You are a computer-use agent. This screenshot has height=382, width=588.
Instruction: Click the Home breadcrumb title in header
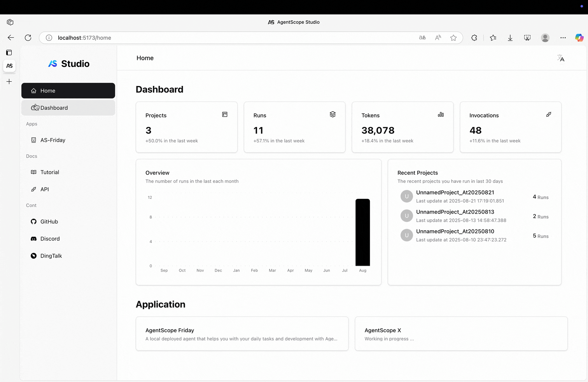click(x=145, y=58)
